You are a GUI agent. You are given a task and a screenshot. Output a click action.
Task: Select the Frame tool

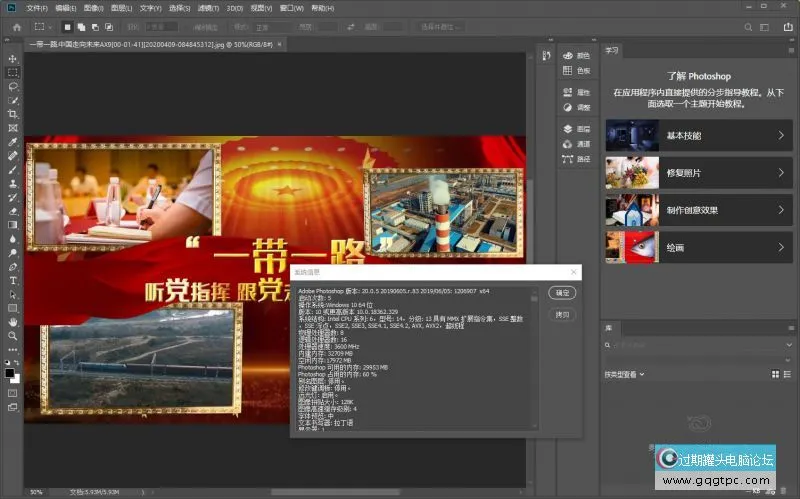tap(13, 128)
